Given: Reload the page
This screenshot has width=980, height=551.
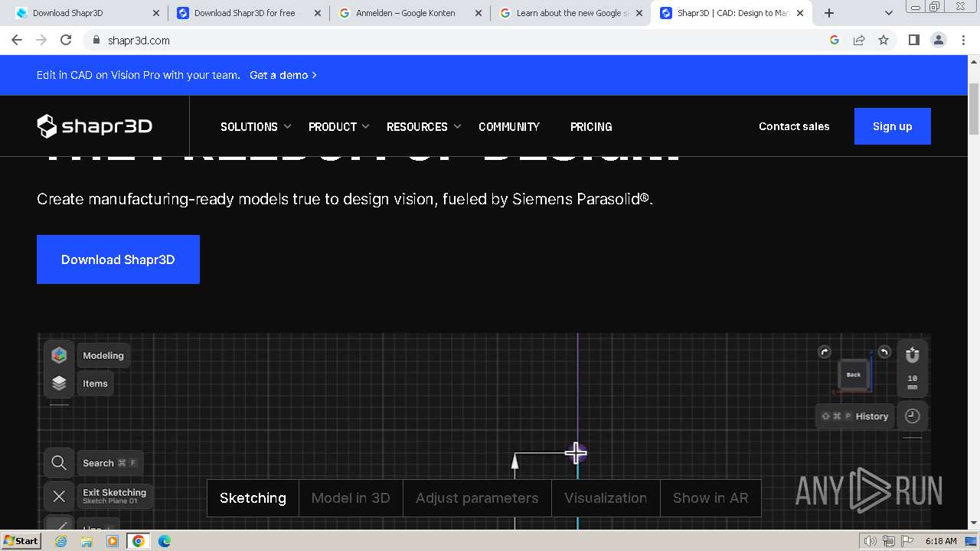Looking at the screenshot, I should 66,40.
